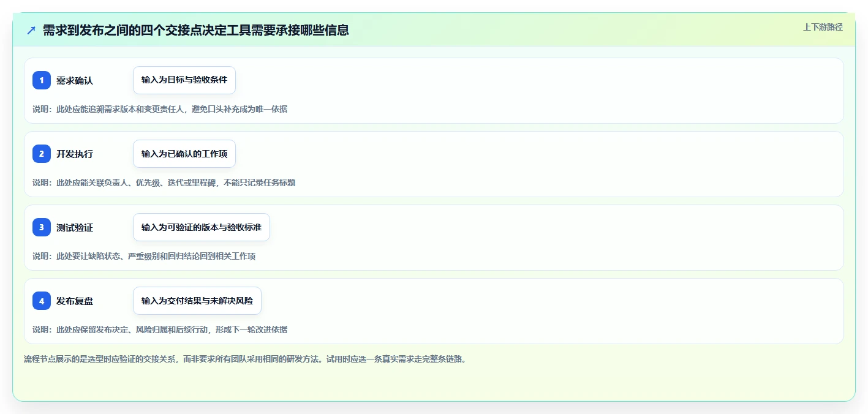Click the number 2 step badge
The height and width of the screenshot is (414, 868).
click(42, 154)
